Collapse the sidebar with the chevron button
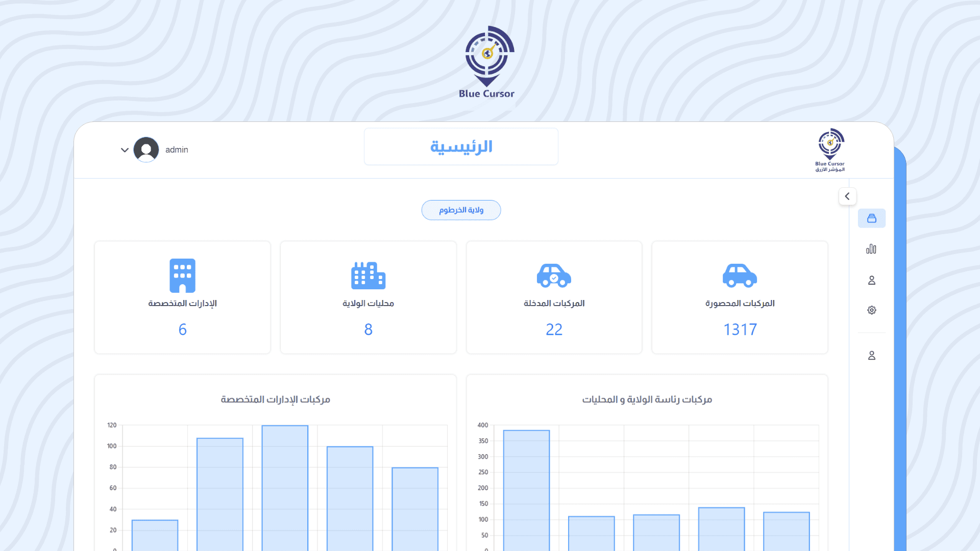 coord(847,196)
